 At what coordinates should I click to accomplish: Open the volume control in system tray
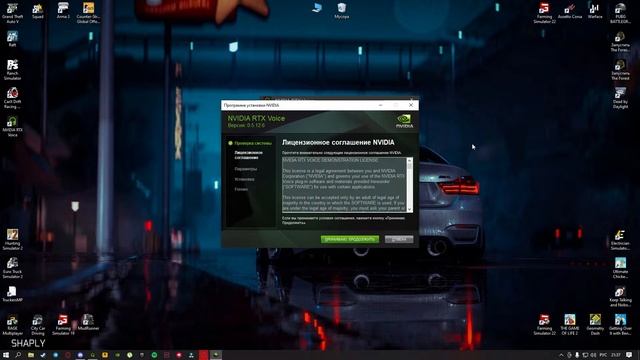[x=593, y=355]
